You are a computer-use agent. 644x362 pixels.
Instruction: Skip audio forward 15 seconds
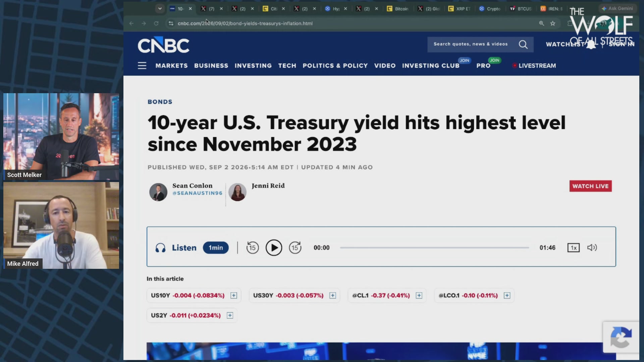tap(295, 248)
